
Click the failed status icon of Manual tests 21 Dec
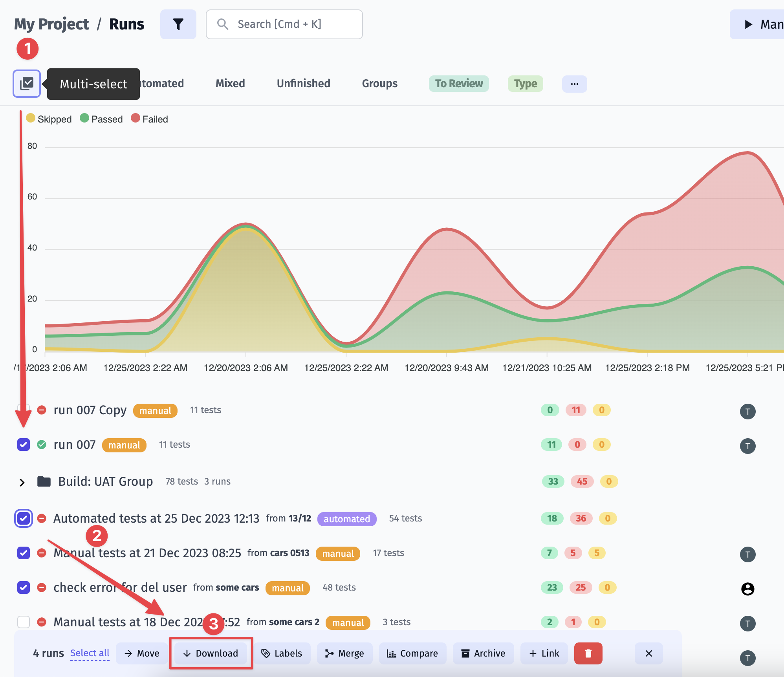pyautogui.click(x=42, y=553)
